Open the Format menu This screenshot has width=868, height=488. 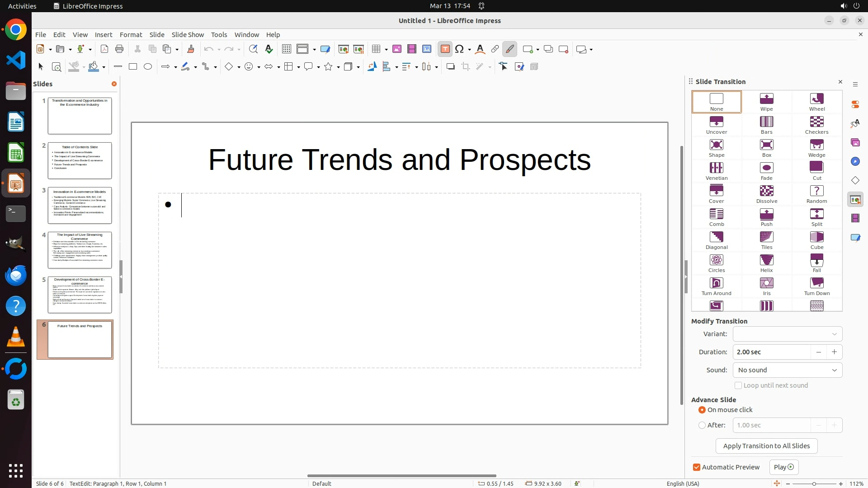click(131, 35)
